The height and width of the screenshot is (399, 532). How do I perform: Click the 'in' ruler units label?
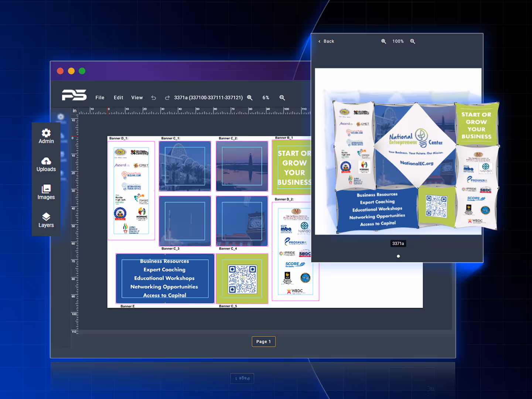75,111
